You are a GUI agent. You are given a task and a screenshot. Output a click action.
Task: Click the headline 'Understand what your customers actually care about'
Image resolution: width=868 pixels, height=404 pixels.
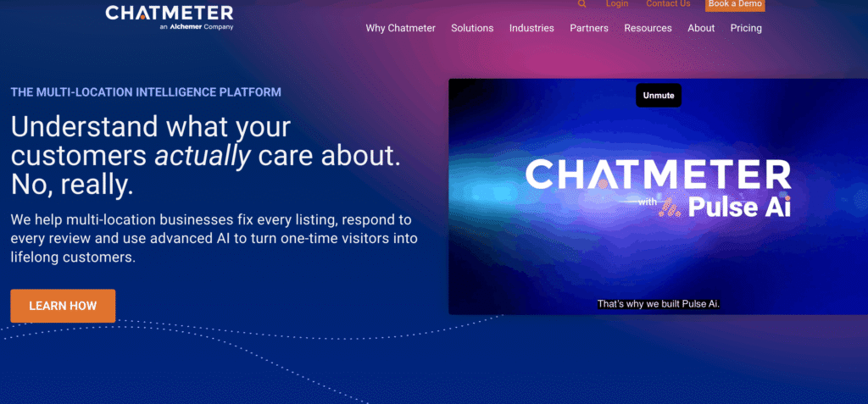[x=205, y=156]
